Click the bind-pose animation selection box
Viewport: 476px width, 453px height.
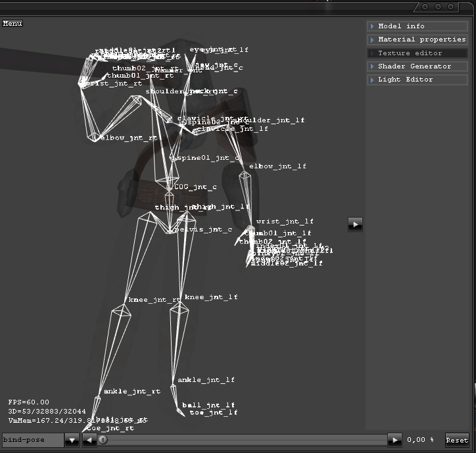tap(32, 440)
